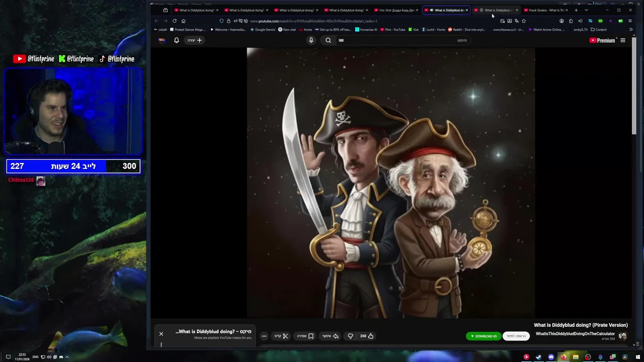Image resolution: width=644 pixels, height=362 pixels.
Task: Open the YouTube guide hamburger menu
Action: pyautogui.click(x=622, y=40)
